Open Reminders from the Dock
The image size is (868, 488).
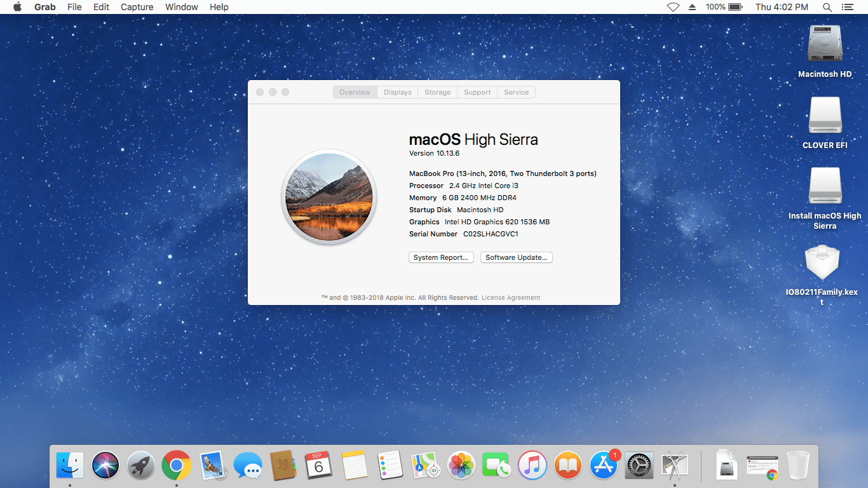coord(390,466)
